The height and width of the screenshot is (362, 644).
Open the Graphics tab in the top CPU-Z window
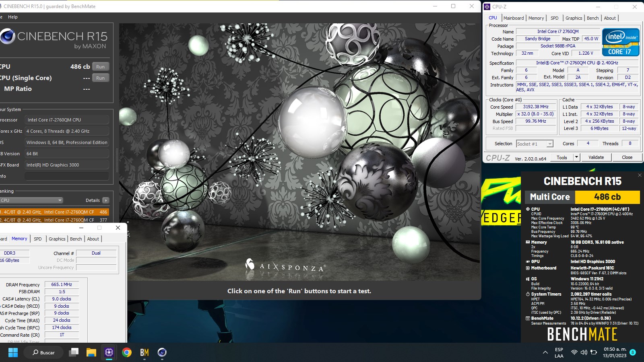coord(574,18)
